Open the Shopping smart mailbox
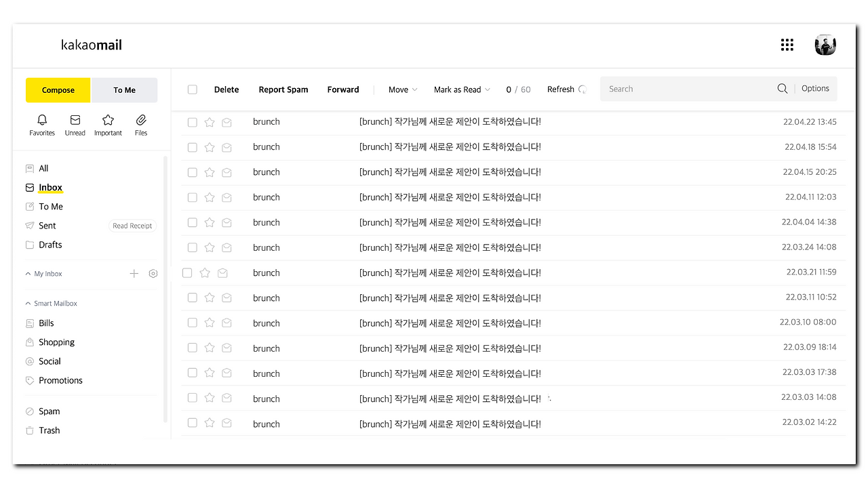Image resolution: width=868 pixels, height=488 pixels. (x=56, y=342)
